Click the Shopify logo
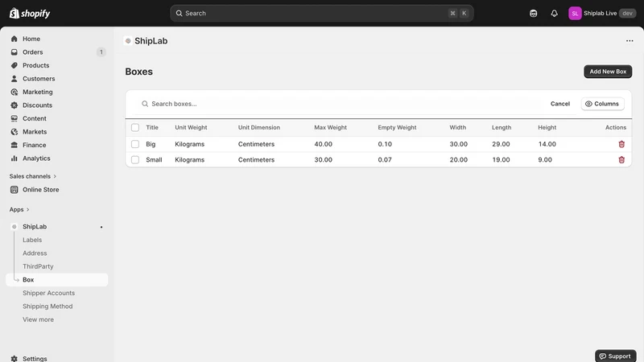 click(x=30, y=13)
